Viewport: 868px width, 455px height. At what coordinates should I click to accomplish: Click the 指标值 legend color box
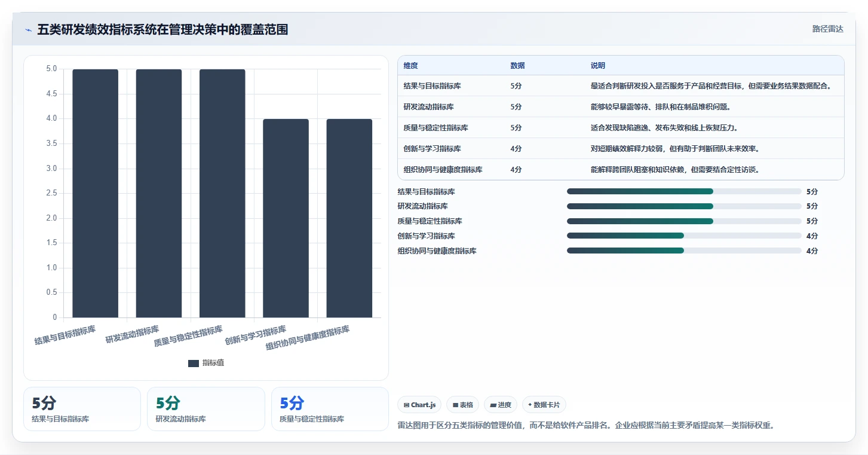[194, 363]
